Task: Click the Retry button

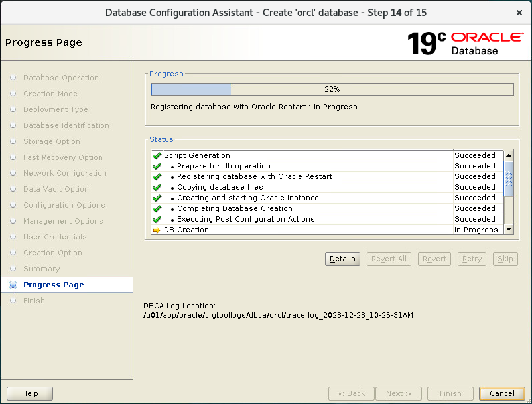Action: 472,259
